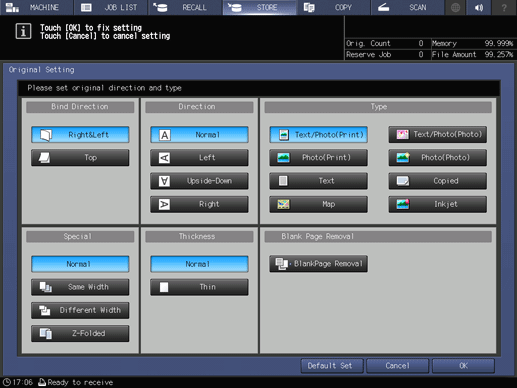The height and width of the screenshot is (388, 517).
Task: Select Text/Photo(Print) original type
Action: (x=318, y=135)
